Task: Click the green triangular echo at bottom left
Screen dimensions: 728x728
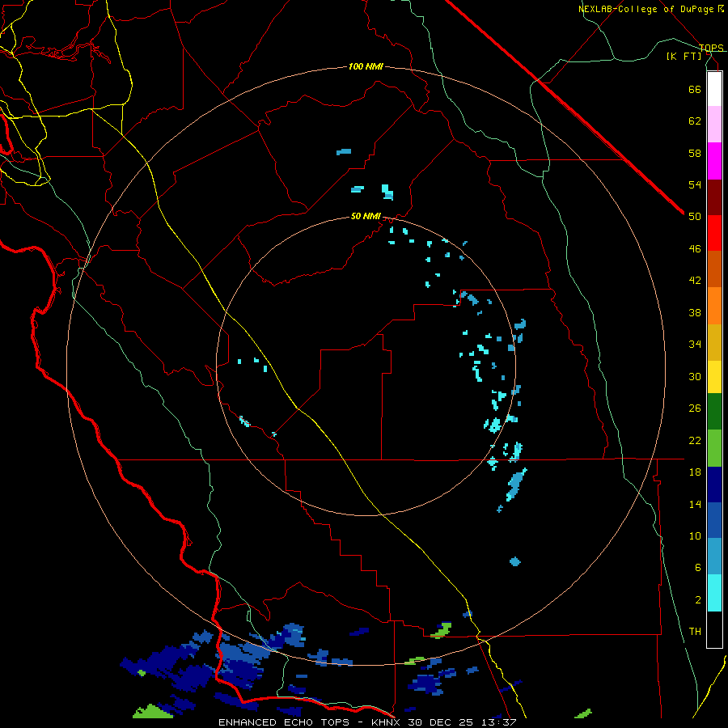Action: (152, 711)
